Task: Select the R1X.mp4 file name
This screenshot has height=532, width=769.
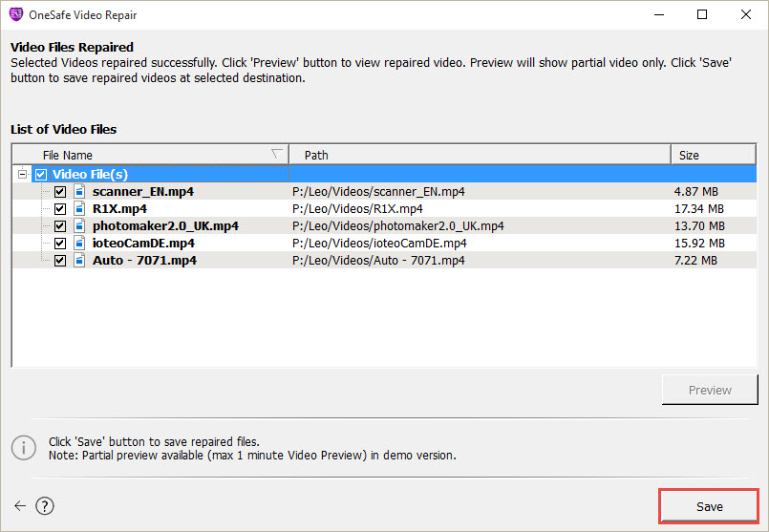Action: 119,208
